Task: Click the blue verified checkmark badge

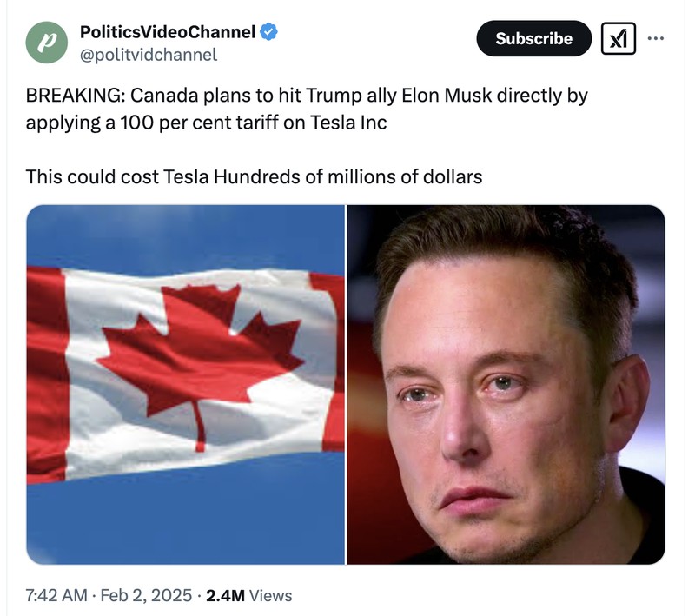Action: tap(270, 32)
